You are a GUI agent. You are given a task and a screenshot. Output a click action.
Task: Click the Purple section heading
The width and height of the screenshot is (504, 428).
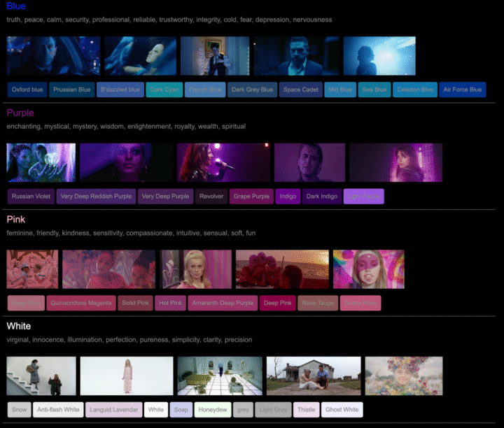[20, 113]
